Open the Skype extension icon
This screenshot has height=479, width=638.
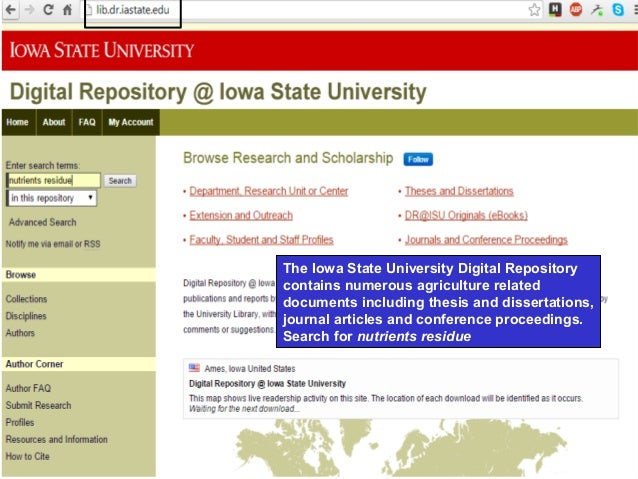click(x=618, y=10)
